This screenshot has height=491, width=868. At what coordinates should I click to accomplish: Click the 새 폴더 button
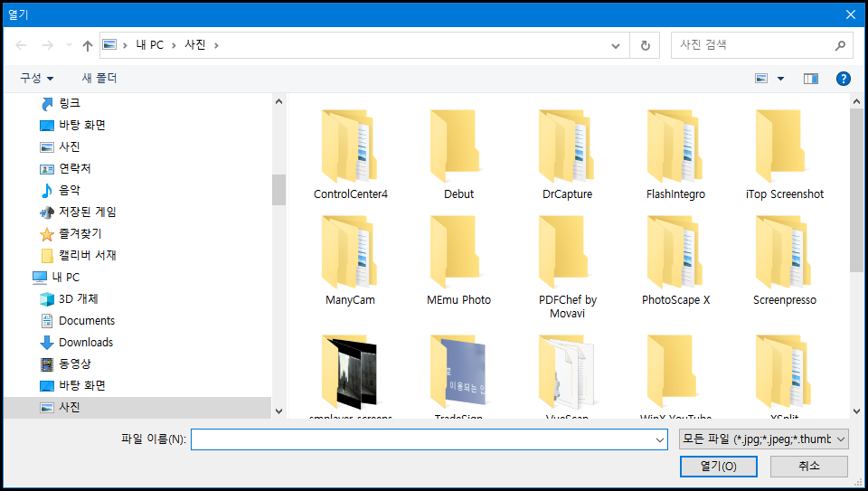click(99, 78)
